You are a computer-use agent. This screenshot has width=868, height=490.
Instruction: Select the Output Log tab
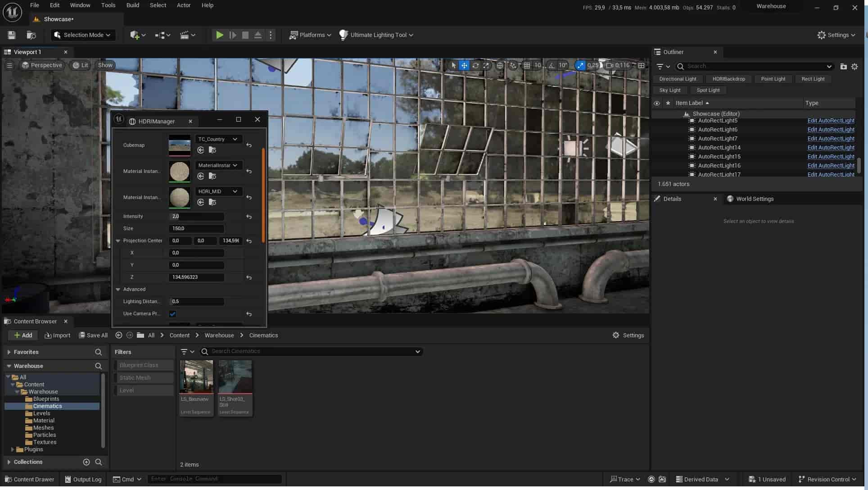tap(83, 480)
